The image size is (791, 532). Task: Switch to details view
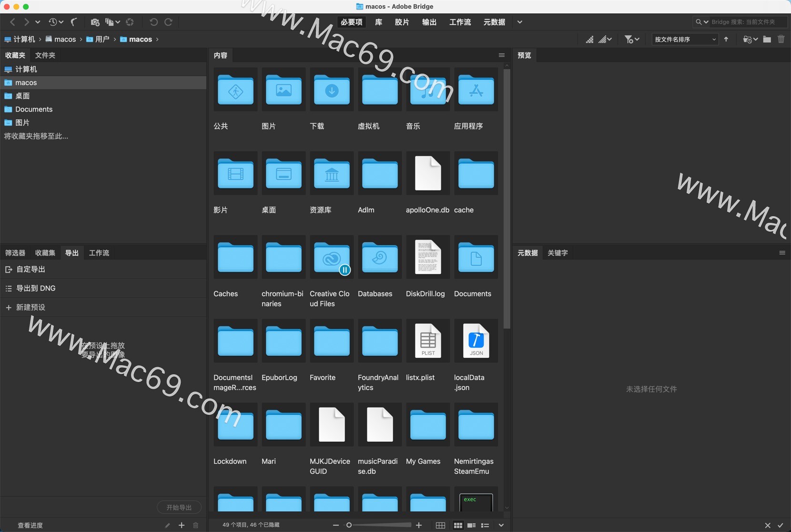coord(471,525)
